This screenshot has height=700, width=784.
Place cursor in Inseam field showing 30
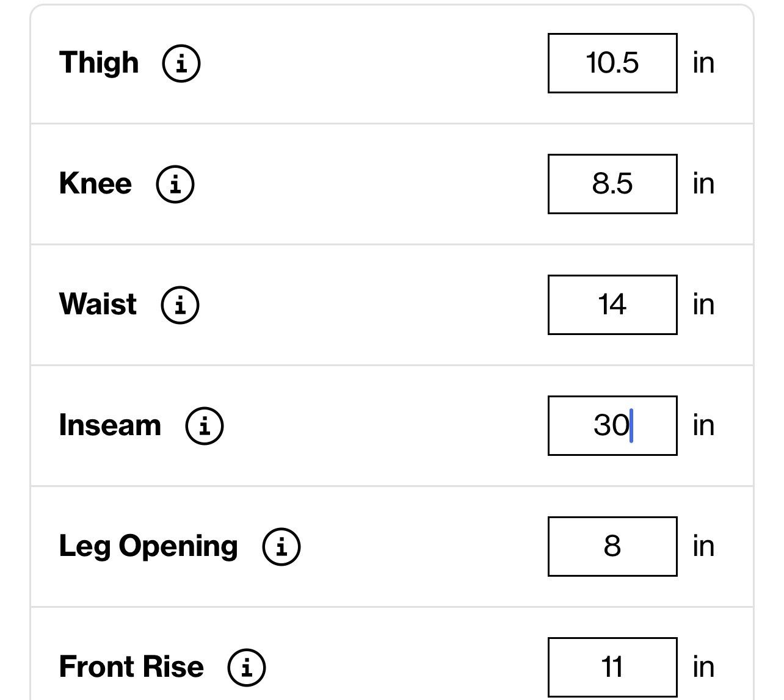point(612,425)
